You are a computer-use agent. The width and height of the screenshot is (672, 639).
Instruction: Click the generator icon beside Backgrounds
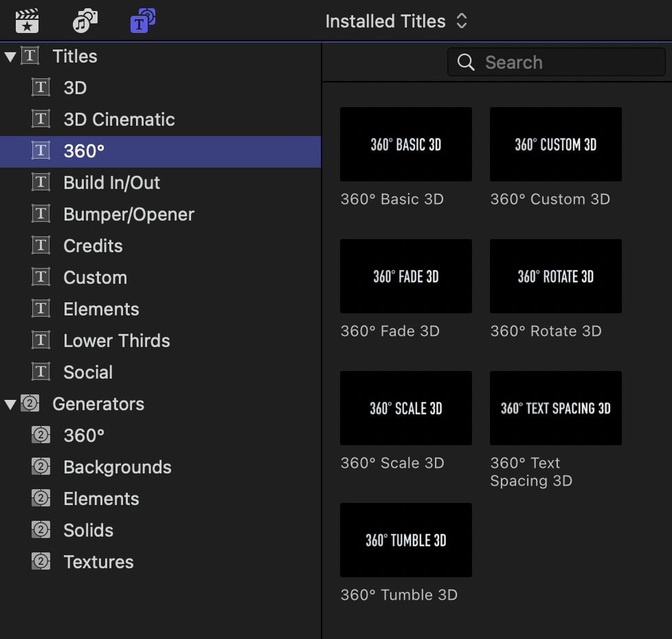41,467
